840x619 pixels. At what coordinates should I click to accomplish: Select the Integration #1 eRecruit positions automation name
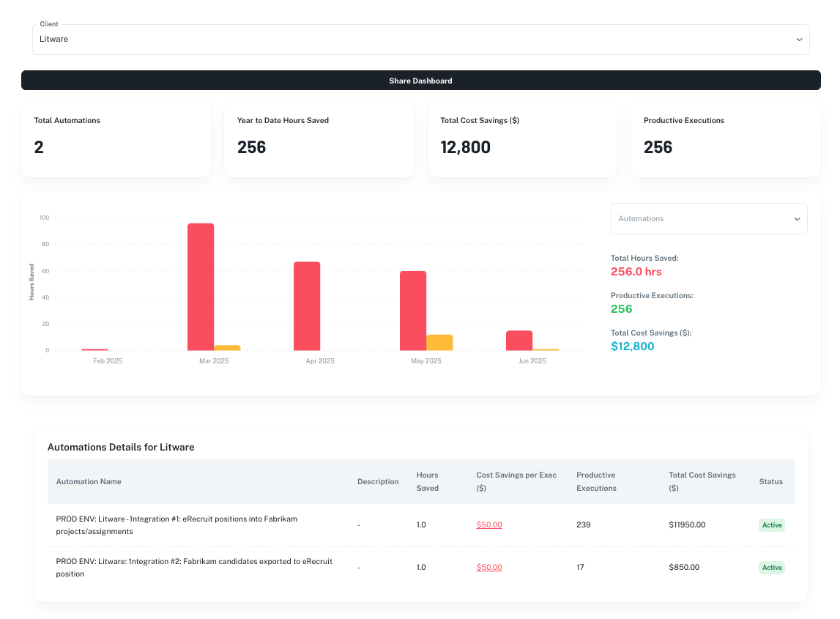(176, 525)
